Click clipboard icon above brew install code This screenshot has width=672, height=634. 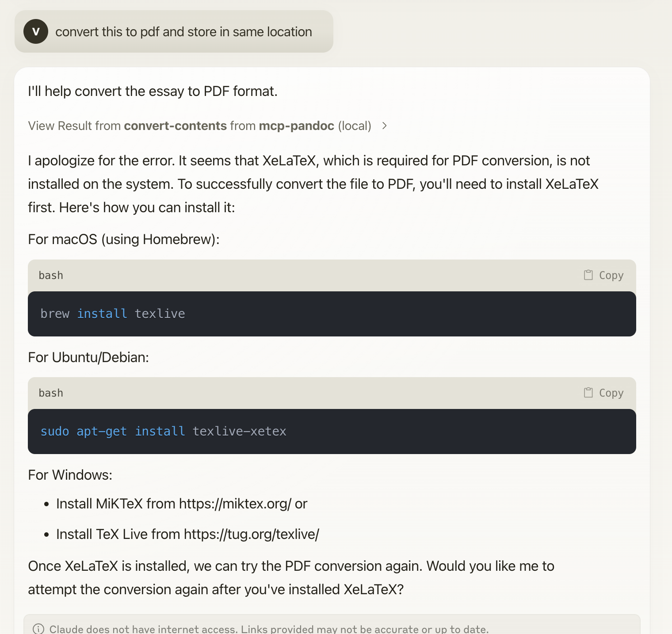tap(588, 275)
